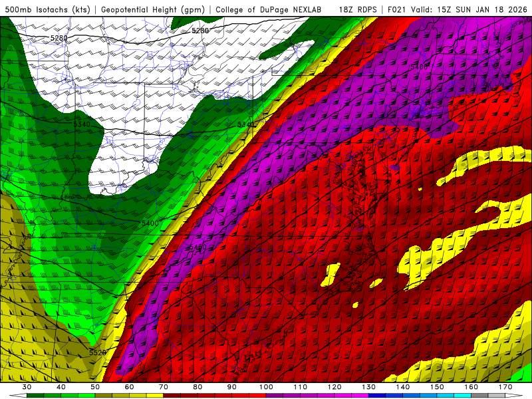The height and width of the screenshot is (399, 532).
Task: Click the 5460 height contour label
Action: click(198, 247)
